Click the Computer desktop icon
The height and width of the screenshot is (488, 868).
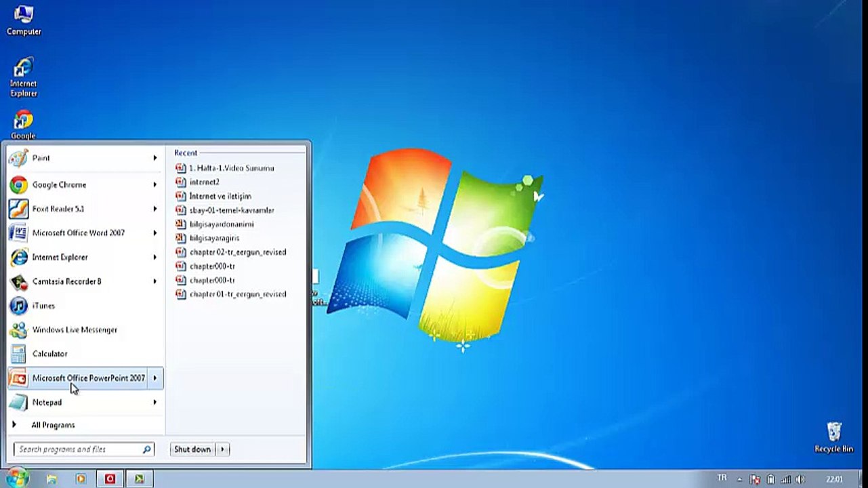24,20
